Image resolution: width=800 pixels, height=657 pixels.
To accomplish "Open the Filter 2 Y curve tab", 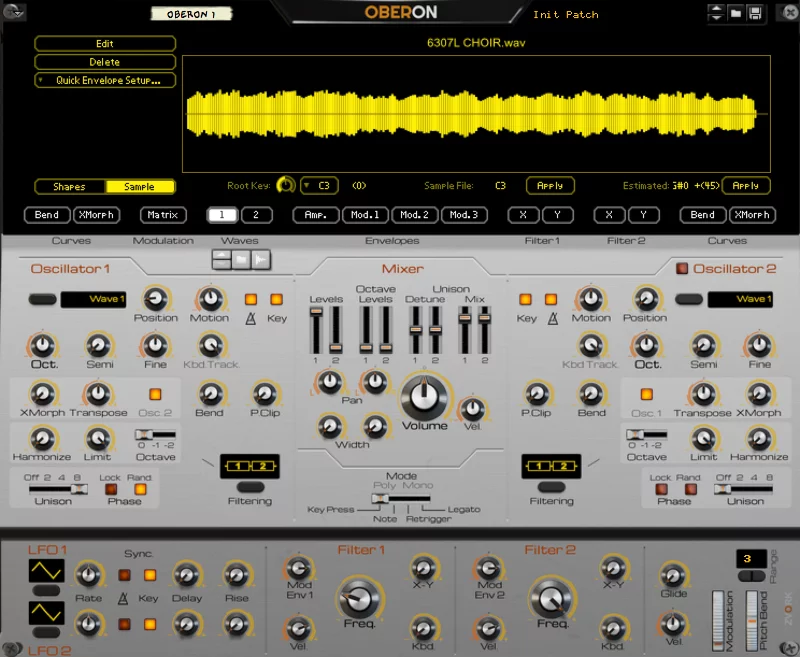I will pyautogui.click(x=643, y=215).
